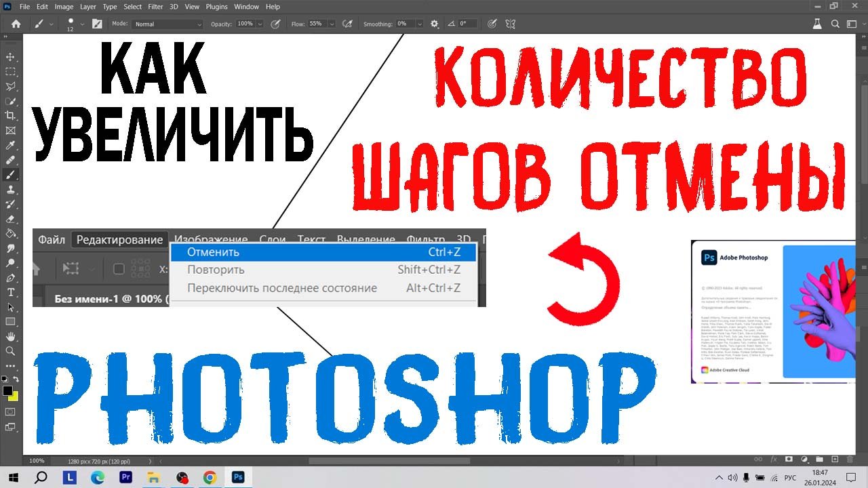Toggle Quick Mask mode
Image resolution: width=868 pixels, height=488 pixels.
(x=10, y=411)
